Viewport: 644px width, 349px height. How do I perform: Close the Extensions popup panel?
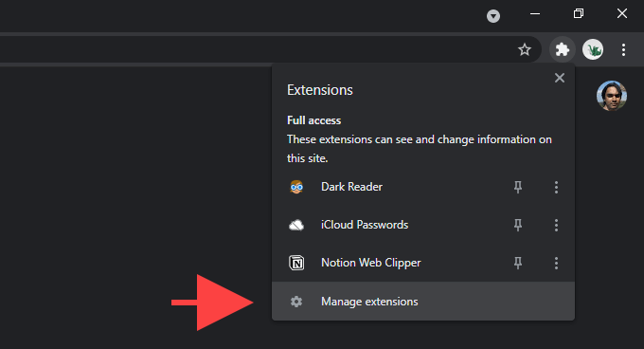tap(560, 78)
